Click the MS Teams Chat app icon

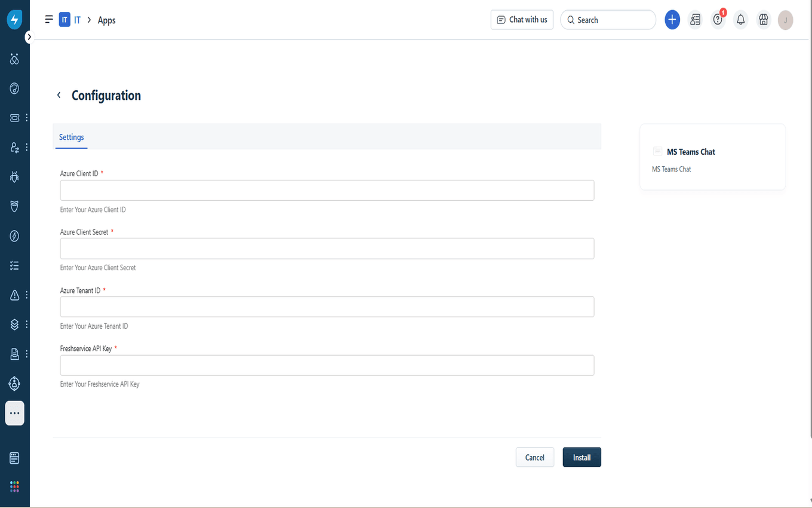(x=657, y=151)
